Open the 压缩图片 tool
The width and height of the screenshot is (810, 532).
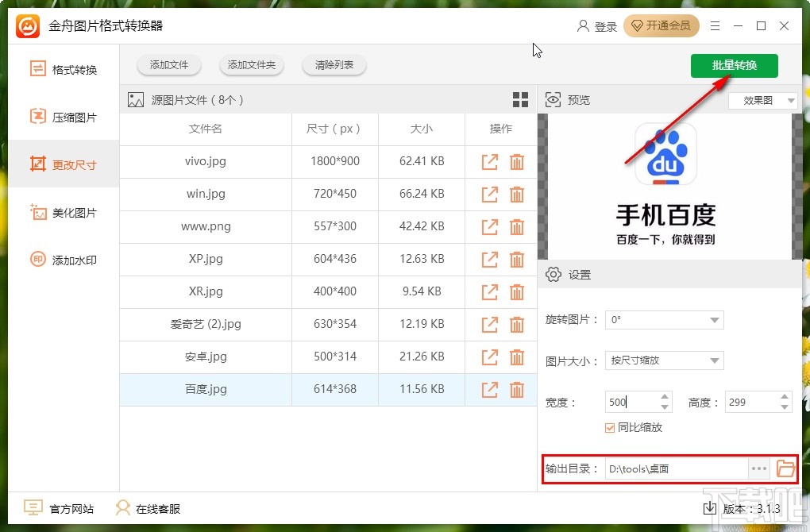(x=37, y=117)
